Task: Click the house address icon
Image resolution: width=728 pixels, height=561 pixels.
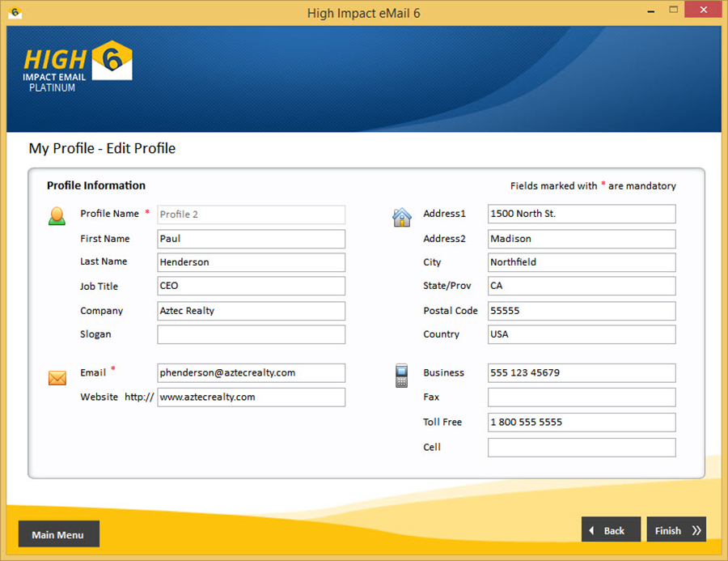Action: pyautogui.click(x=401, y=217)
